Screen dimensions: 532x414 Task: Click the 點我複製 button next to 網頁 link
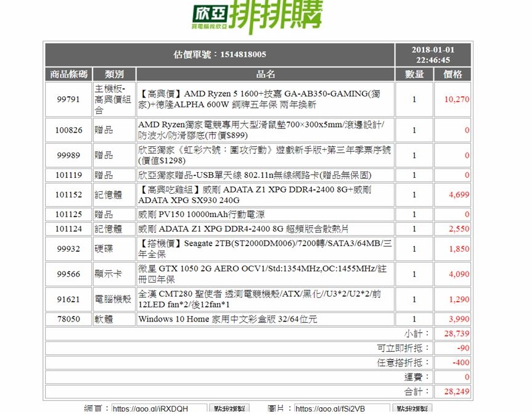[229, 408]
